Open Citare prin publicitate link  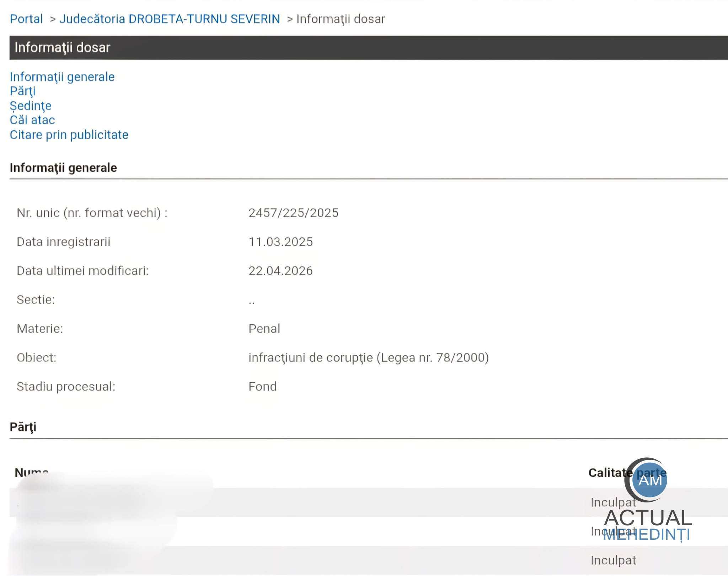pos(69,135)
